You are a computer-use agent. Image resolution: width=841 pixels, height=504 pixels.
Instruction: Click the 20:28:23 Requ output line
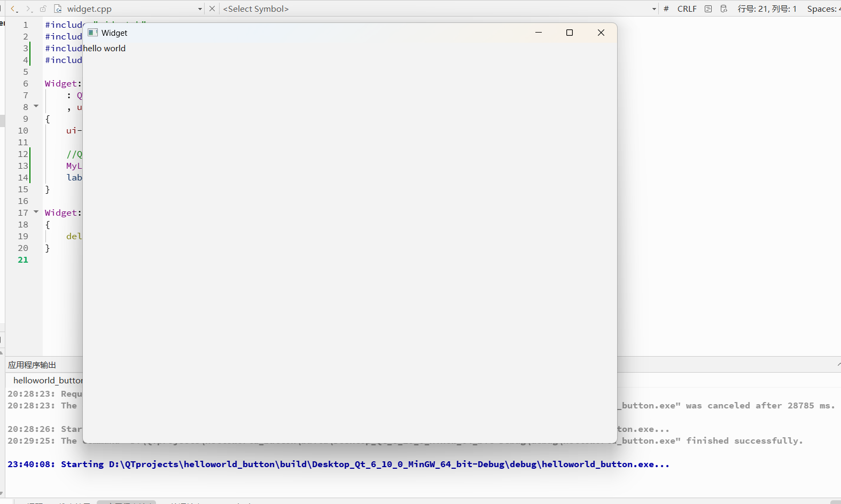tap(45, 394)
